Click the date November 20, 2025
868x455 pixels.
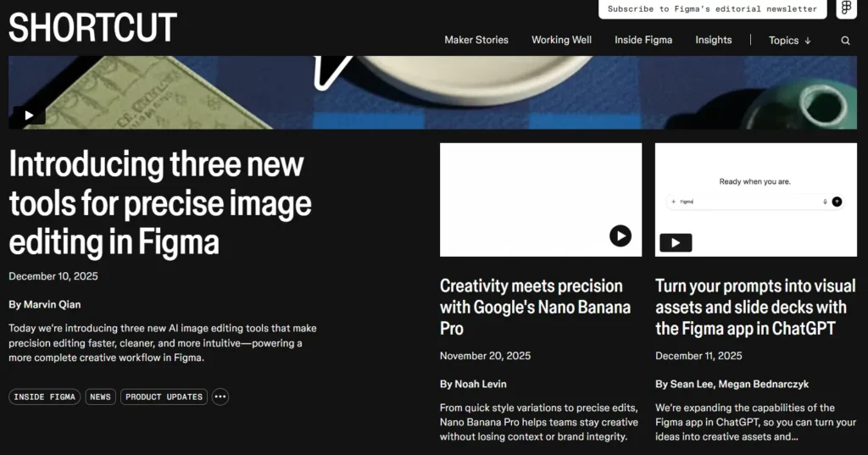pyautogui.click(x=485, y=356)
